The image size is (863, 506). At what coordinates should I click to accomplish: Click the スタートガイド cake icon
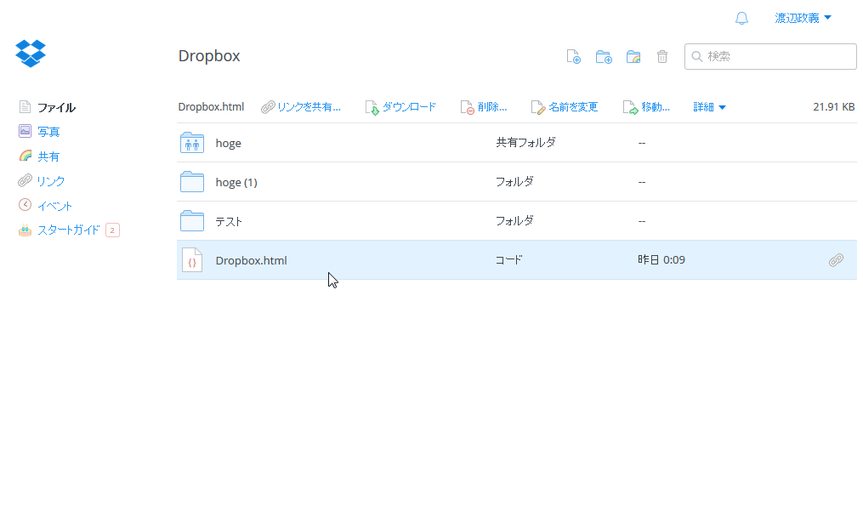tap(25, 230)
